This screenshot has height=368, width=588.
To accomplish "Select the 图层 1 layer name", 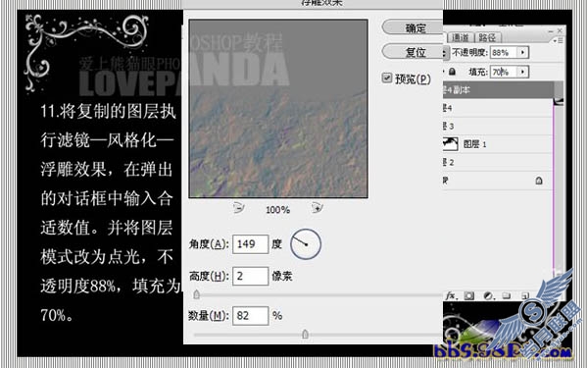I will 474,144.
